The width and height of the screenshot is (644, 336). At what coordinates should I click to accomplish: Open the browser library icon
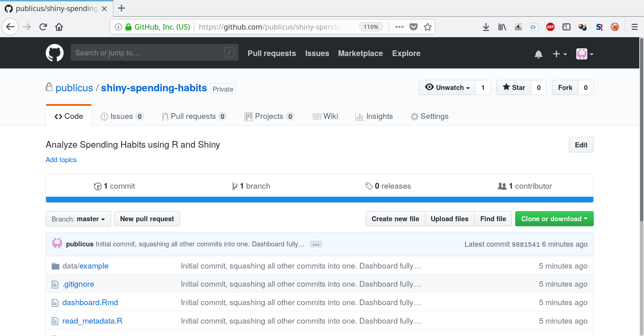pos(502,27)
